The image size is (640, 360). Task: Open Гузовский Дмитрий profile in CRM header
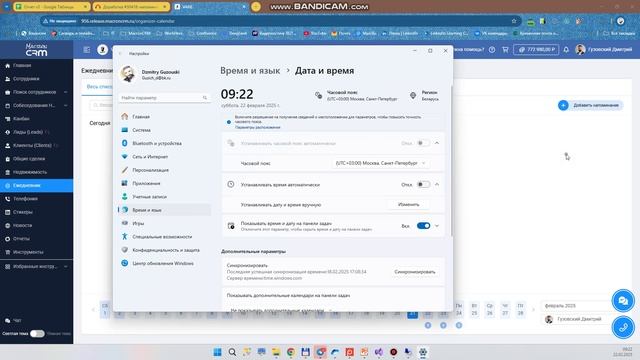coord(604,49)
